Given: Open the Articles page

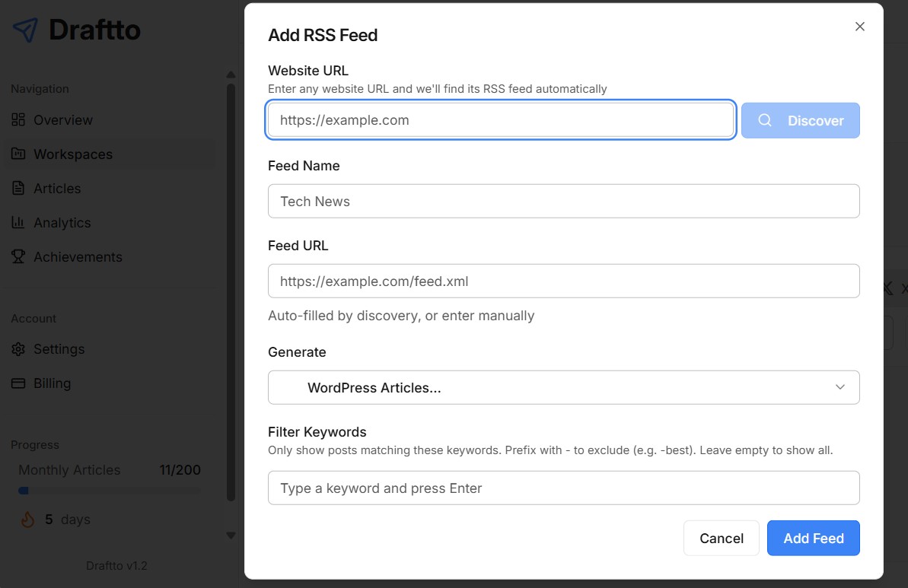Looking at the screenshot, I should (110, 188).
